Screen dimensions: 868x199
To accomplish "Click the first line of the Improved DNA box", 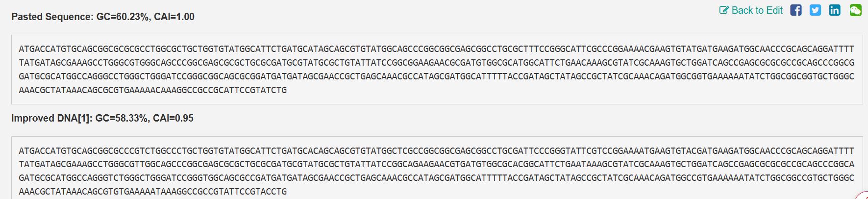I will click(x=436, y=150).
